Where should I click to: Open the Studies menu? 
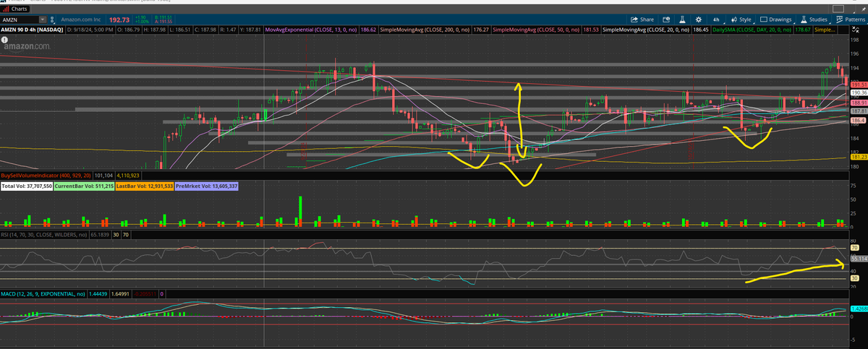point(814,20)
